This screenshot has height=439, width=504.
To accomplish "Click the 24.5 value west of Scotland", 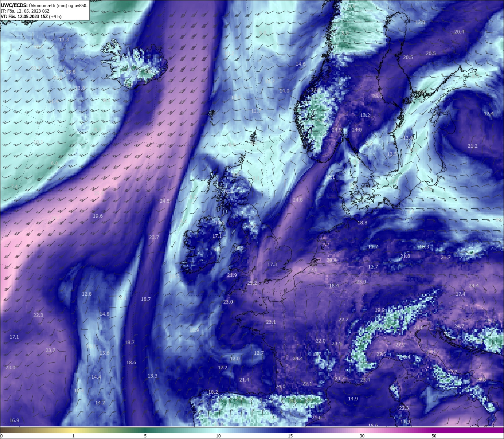I will pos(165,201).
